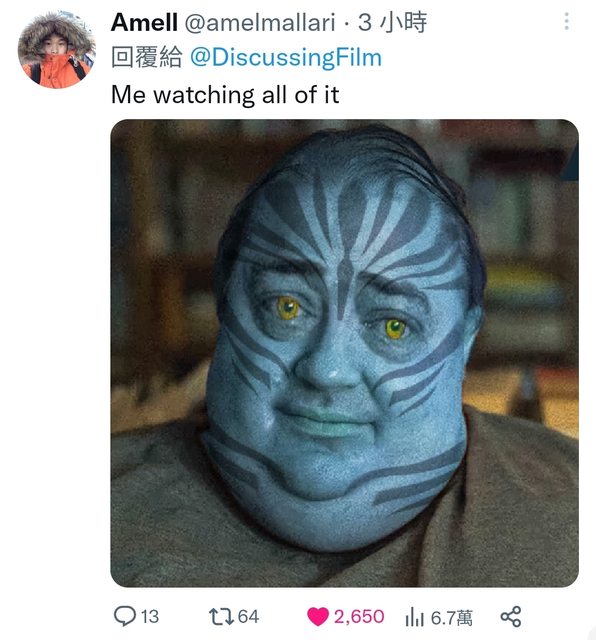Expand the blue-faced meme image
The width and height of the screenshot is (596, 640).
tap(344, 353)
